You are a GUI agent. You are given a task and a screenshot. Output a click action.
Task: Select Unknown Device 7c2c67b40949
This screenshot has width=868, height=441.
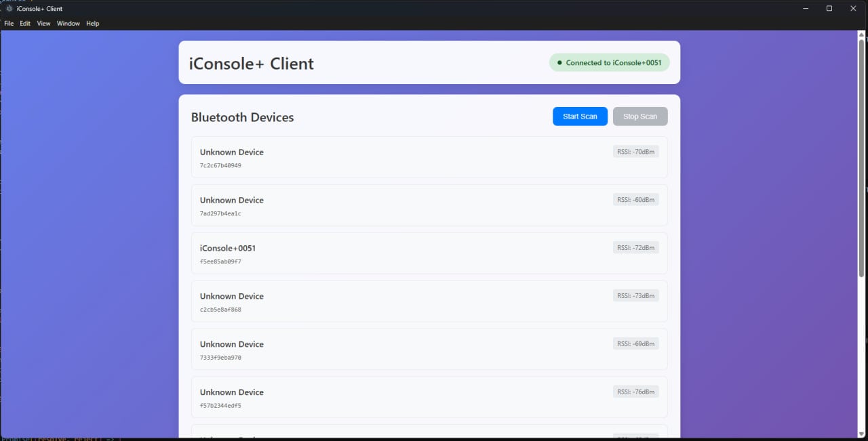(x=429, y=157)
